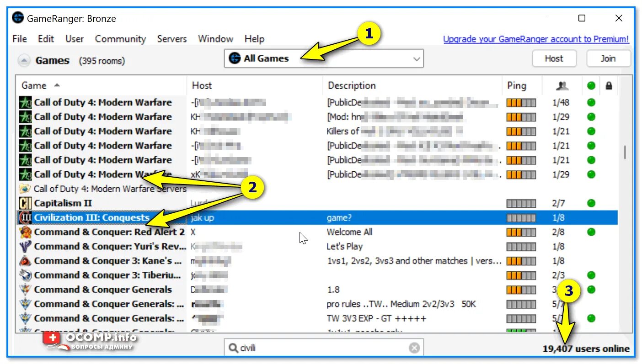Click the green dot in the Red Alert 2 row

pyautogui.click(x=591, y=232)
